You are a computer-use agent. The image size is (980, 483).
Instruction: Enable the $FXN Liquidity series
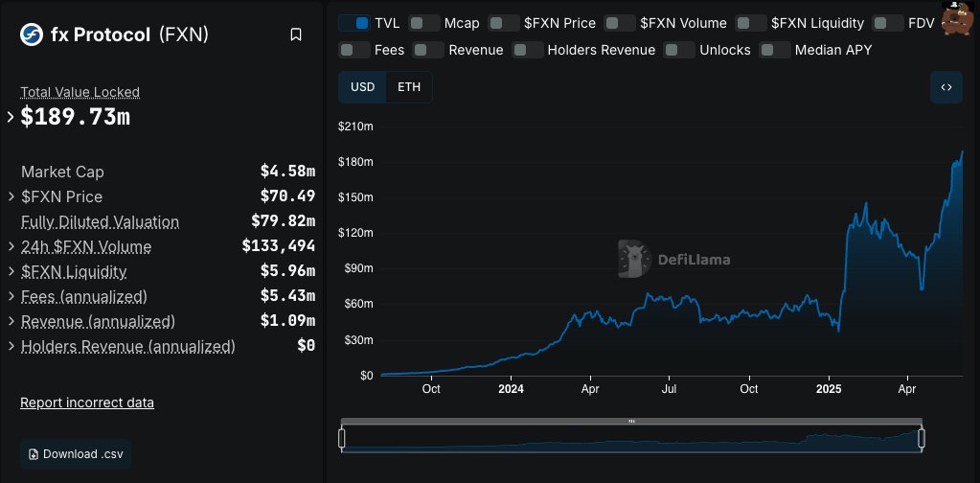(x=751, y=24)
